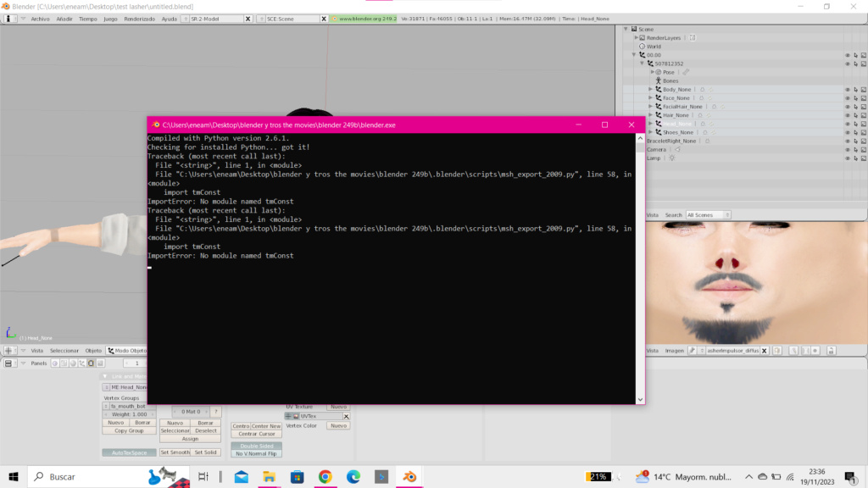868x488 pixels.
Task: Click the Assign button
Action: tap(190, 439)
